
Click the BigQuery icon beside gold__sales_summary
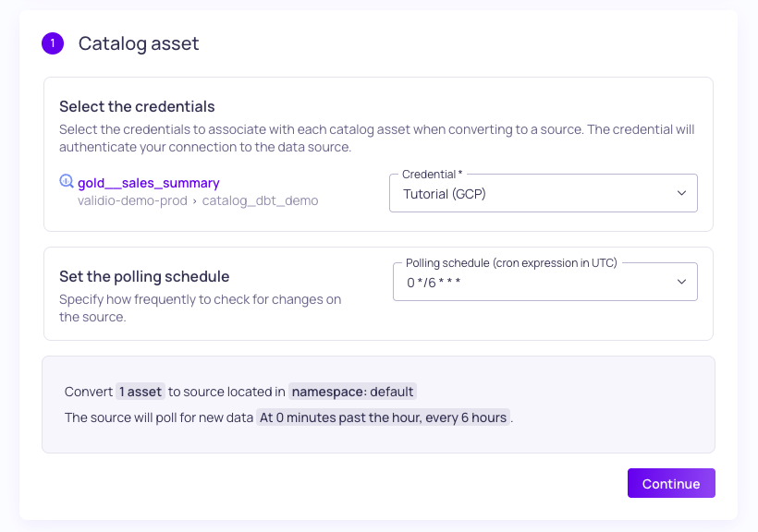[67, 182]
